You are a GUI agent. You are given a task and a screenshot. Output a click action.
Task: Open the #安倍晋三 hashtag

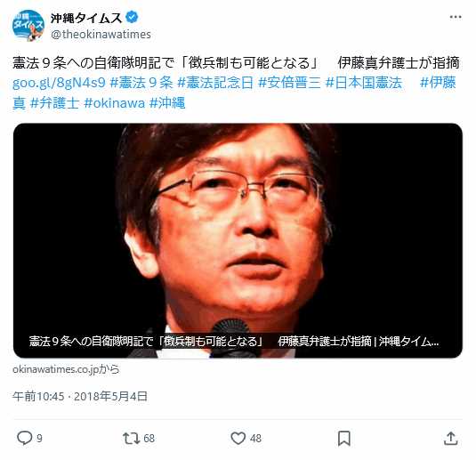(290, 82)
